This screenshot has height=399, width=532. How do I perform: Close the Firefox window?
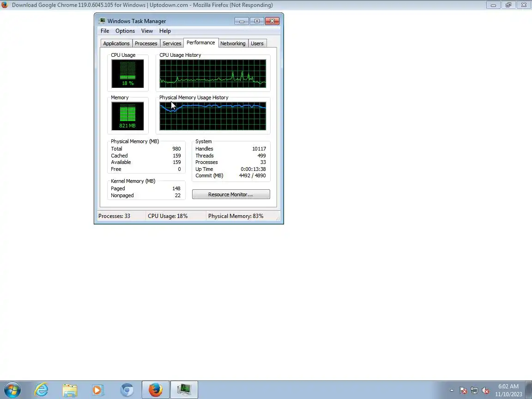click(x=524, y=5)
